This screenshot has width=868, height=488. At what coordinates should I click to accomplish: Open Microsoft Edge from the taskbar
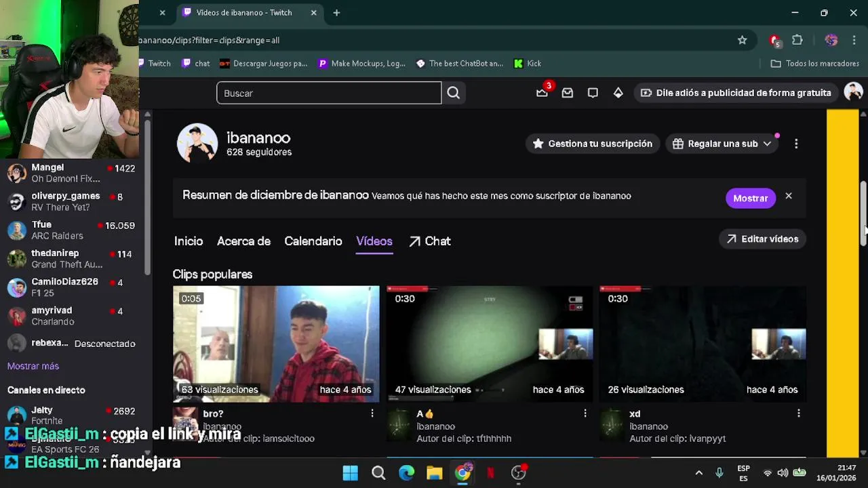pyautogui.click(x=406, y=472)
